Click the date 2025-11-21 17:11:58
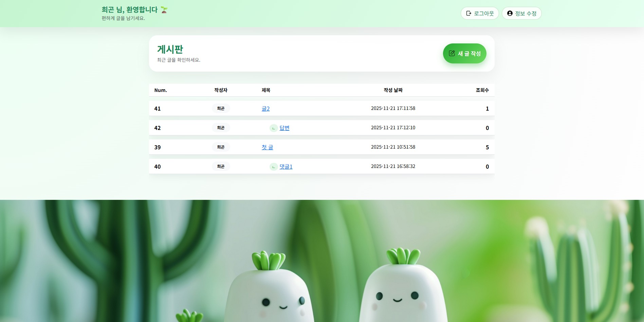Screen dimensions: 644x322 (393, 108)
